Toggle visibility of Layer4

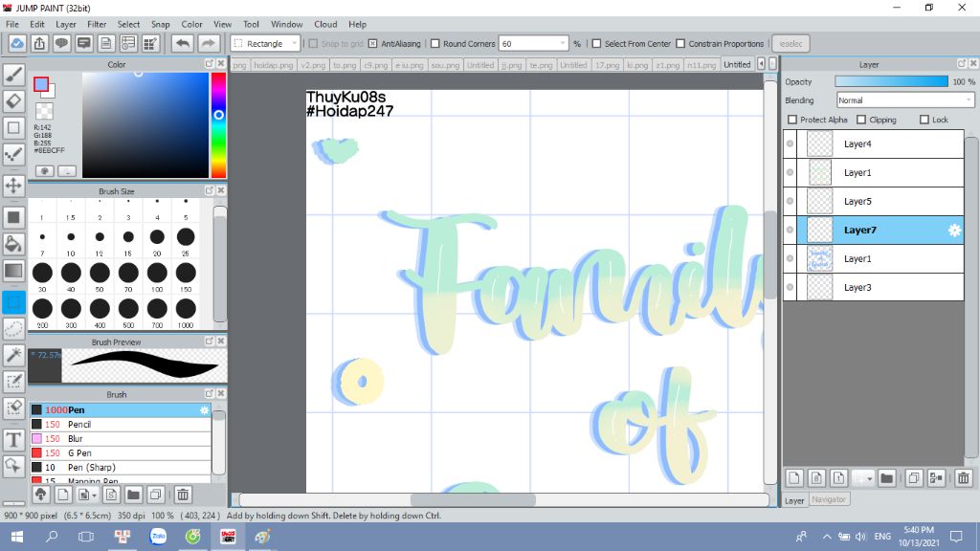pyautogui.click(x=790, y=143)
